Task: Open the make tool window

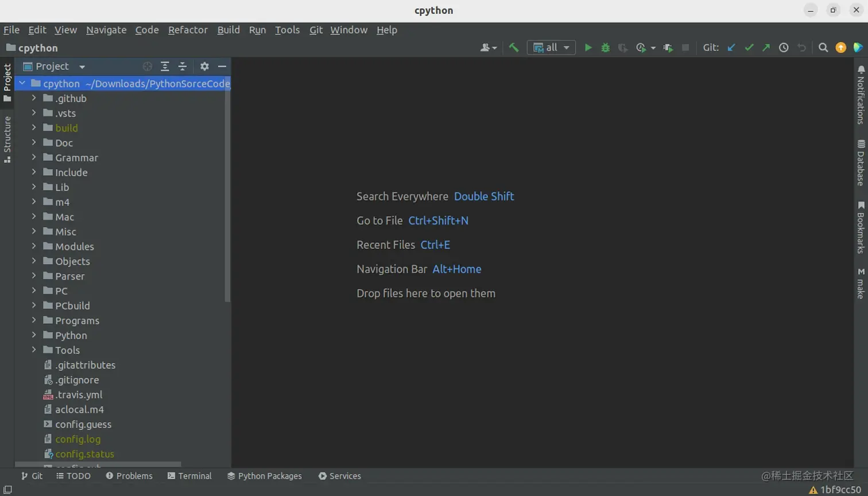Action: point(861,283)
